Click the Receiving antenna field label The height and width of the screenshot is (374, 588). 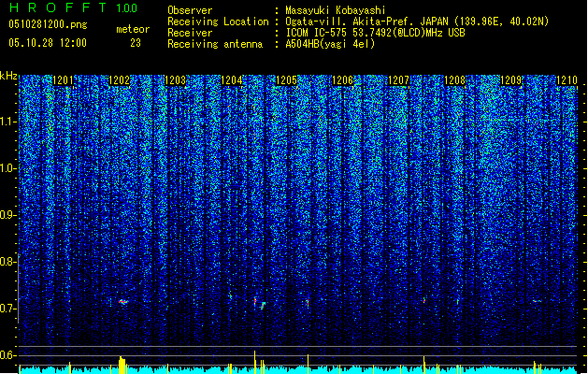coord(215,44)
